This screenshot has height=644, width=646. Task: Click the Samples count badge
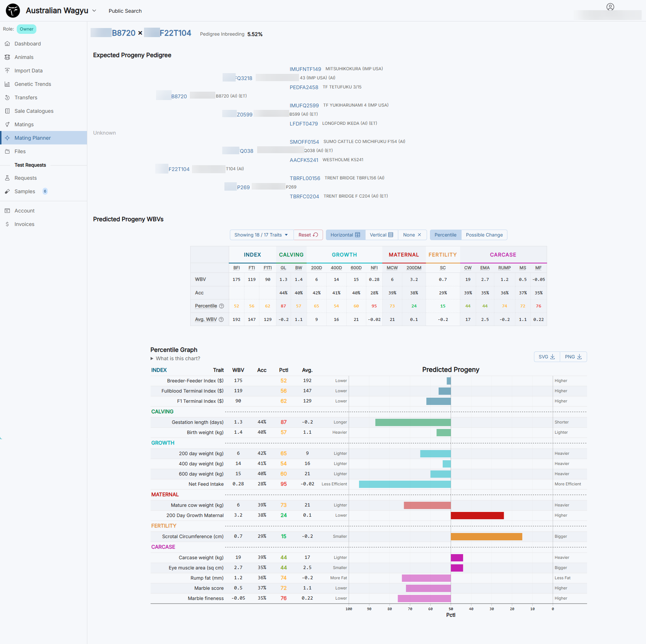click(x=45, y=191)
